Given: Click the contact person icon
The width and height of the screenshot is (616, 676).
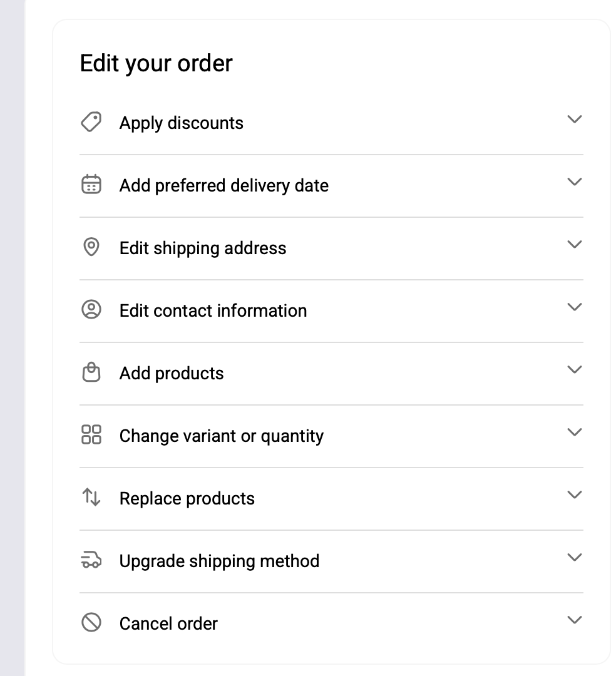Looking at the screenshot, I should pos(91,310).
